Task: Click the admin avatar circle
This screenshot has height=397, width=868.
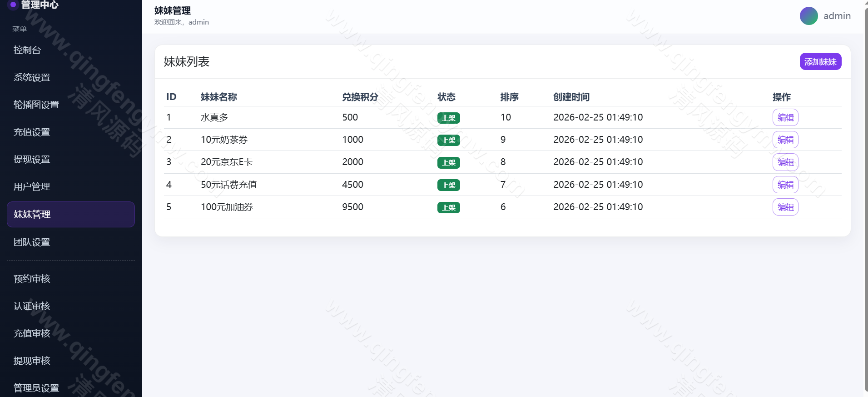Action: (808, 16)
